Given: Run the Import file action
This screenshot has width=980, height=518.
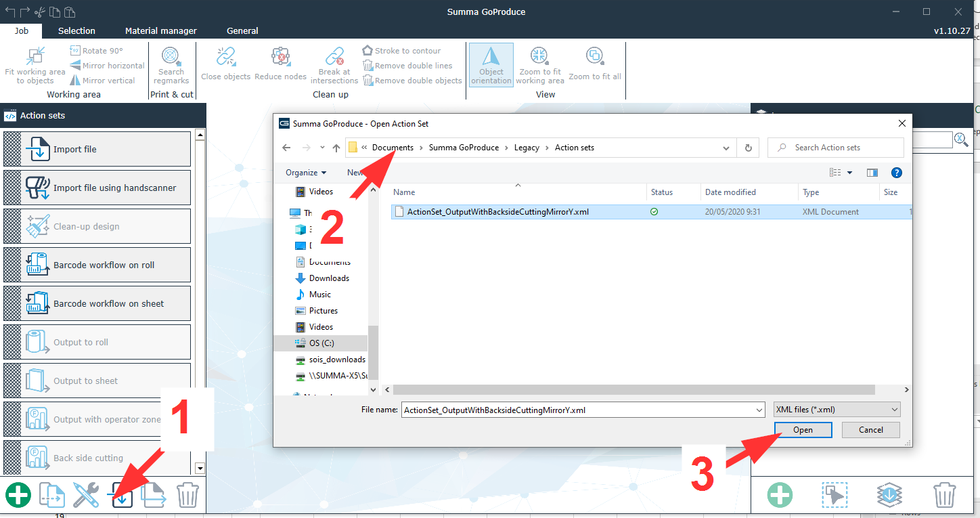Looking at the screenshot, I should pos(97,149).
